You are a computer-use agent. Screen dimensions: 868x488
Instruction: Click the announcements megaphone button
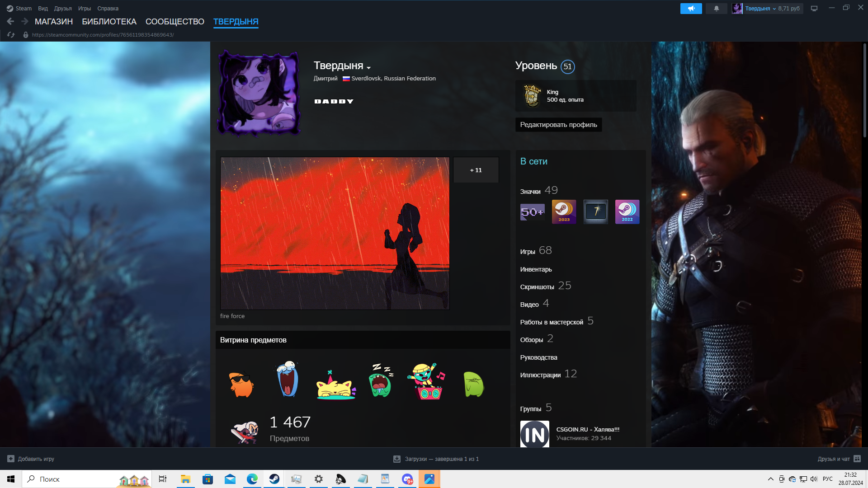691,9
